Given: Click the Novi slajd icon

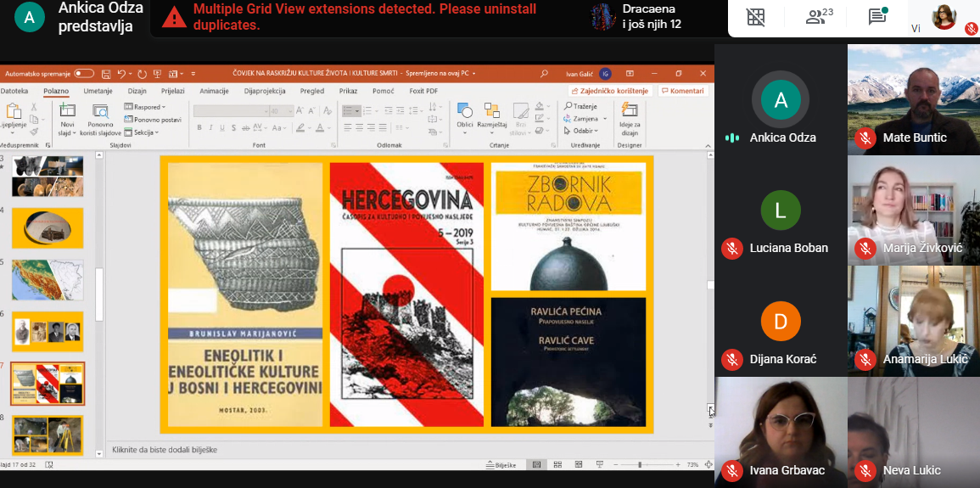Looking at the screenshot, I should coord(67,111).
